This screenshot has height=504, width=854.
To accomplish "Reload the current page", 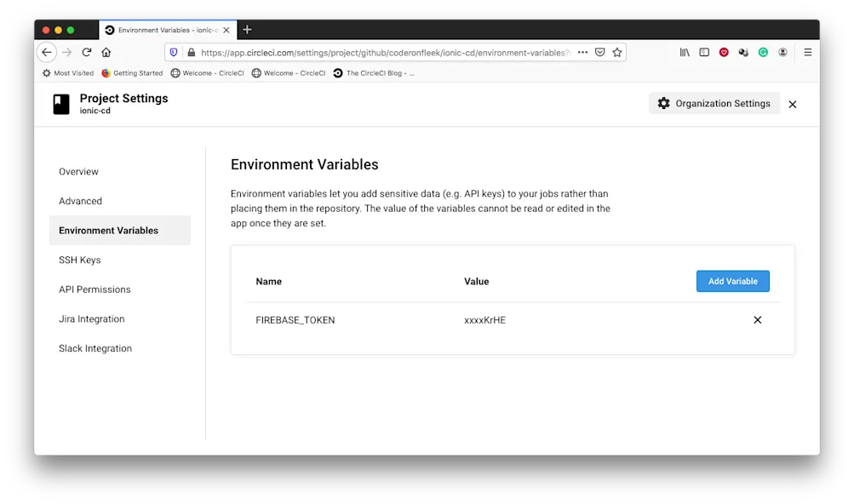I will click(87, 52).
